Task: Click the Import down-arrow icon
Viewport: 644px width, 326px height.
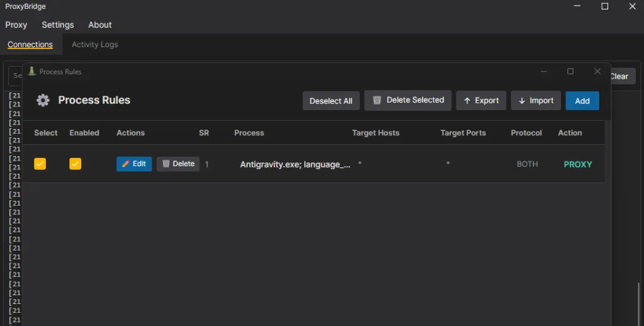Action: 522,101
